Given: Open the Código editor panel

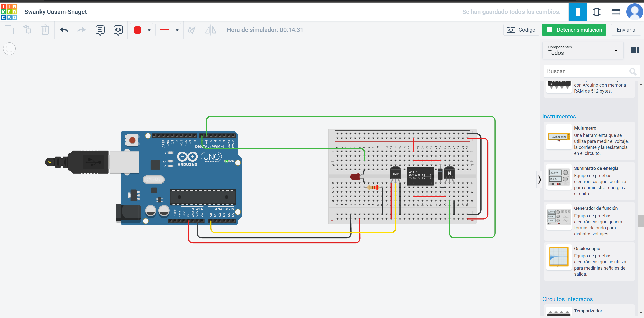Looking at the screenshot, I should click(x=521, y=30).
